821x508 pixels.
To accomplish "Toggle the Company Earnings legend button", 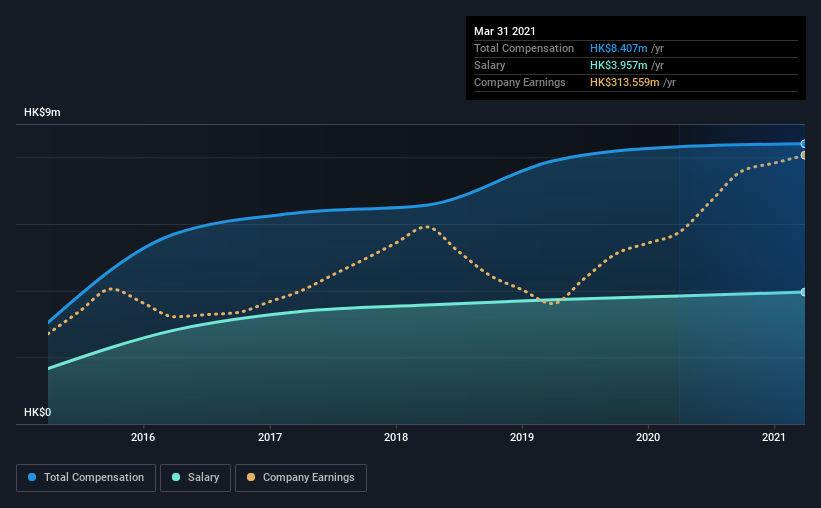I will [301, 478].
